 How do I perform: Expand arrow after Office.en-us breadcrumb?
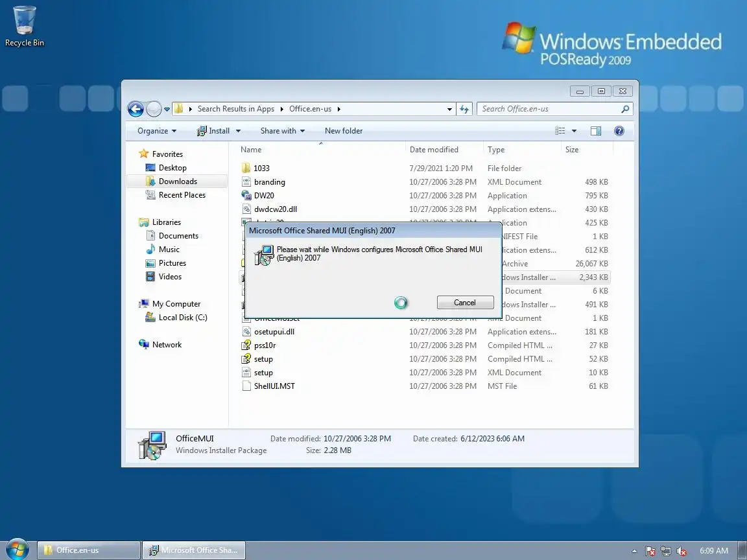click(338, 109)
